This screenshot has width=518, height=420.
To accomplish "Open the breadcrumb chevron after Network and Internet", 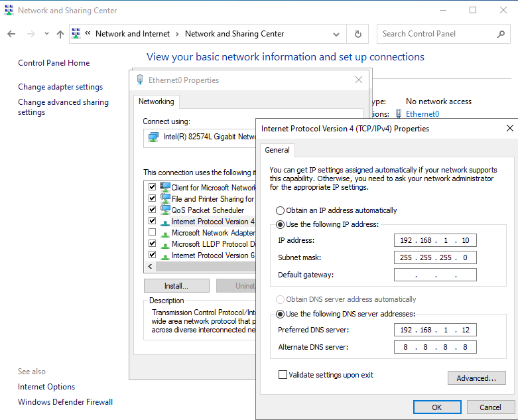I will point(177,34).
